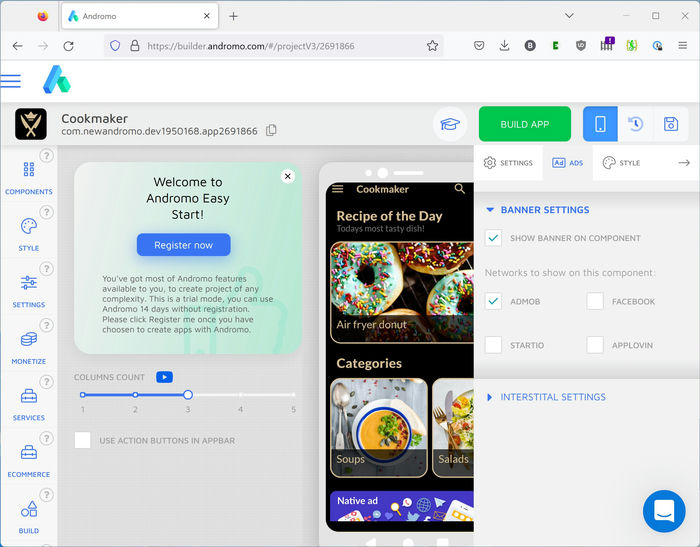700x547 pixels.
Task: Copy the package name with copy icon
Action: (x=271, y=130)
